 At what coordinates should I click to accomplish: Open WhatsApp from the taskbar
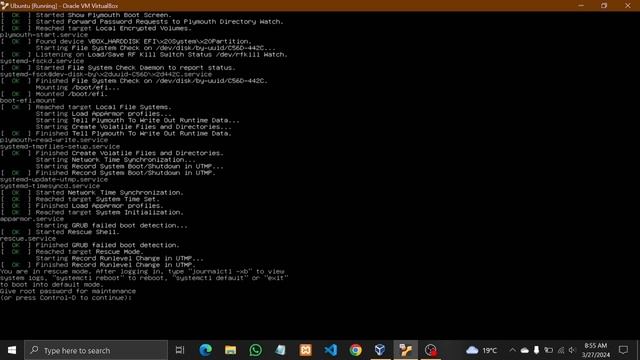click(x=256, y=350)
